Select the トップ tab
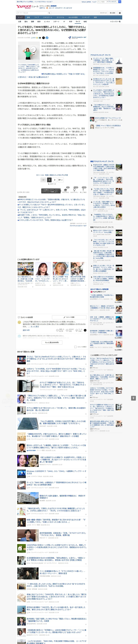Screen dimensions: 138x644 tap(20, 17)
